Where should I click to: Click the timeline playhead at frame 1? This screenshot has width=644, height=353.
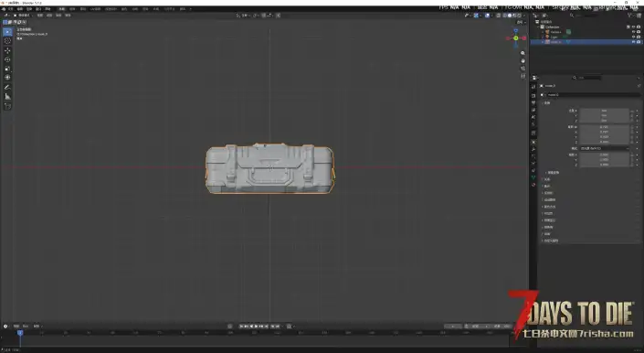pyautogui.click(x=20, y=333)
